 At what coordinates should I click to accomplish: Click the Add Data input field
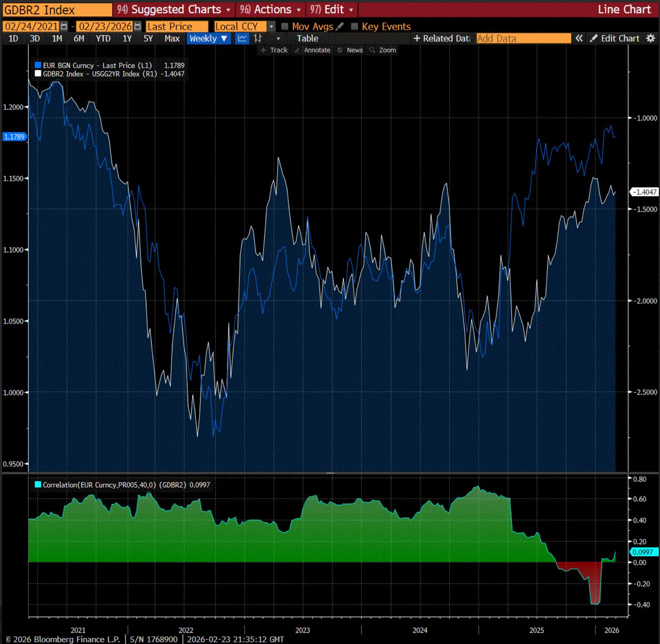point(523,38)
